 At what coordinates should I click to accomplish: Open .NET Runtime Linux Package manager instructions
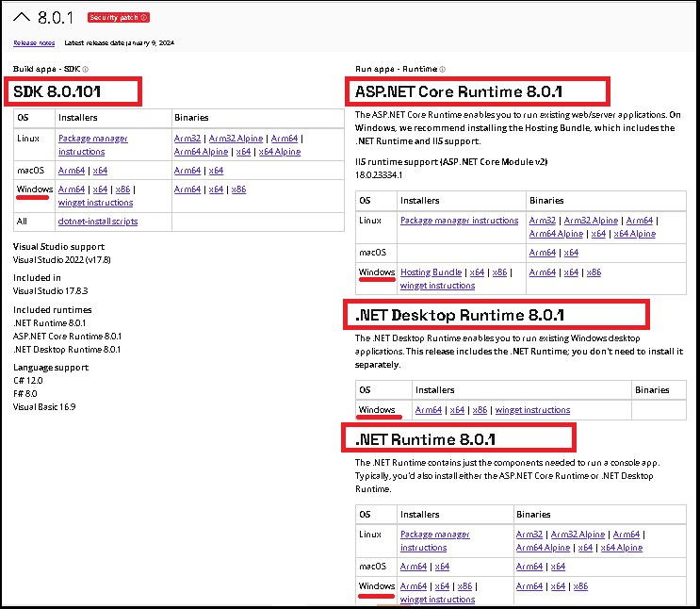435,540
